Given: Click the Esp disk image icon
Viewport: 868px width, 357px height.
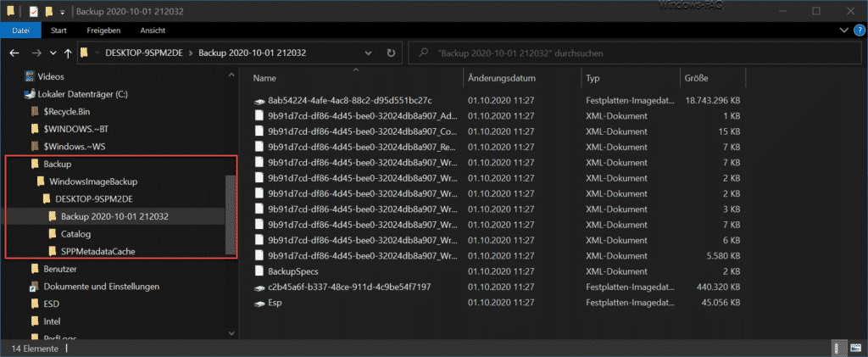Looking at the screenshot, I should tap(259, 303).
